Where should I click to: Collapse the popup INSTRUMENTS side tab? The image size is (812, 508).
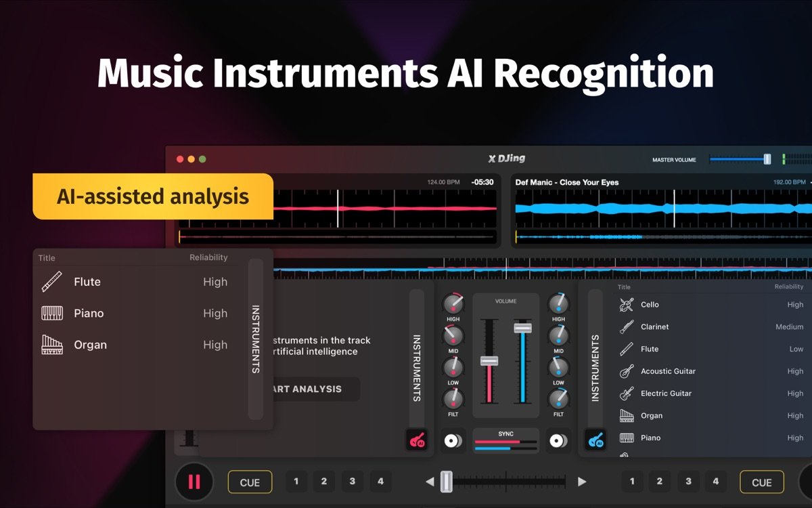coord(256,339)
